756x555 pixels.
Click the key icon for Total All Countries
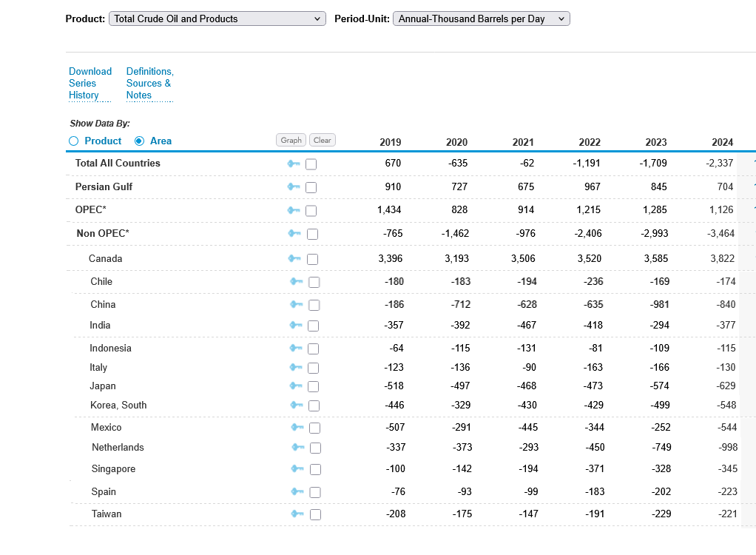[x=294, y=164]
